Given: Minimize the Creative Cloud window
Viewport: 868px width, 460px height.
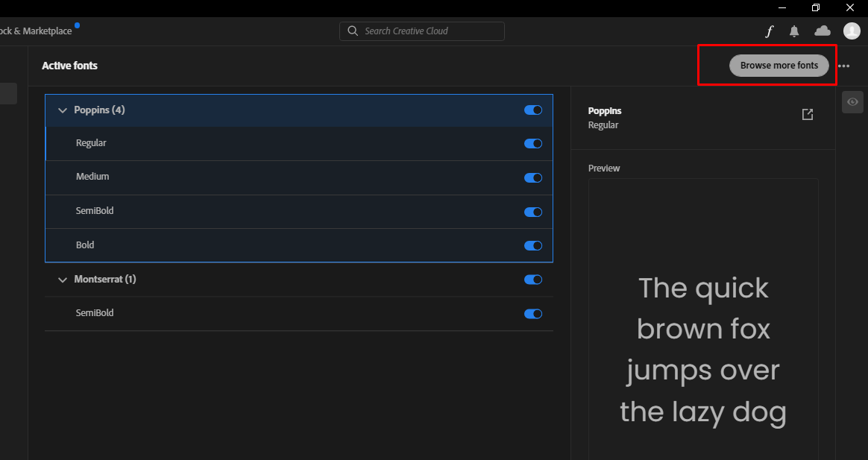Looking at the screenshot, I should point(782,7).
